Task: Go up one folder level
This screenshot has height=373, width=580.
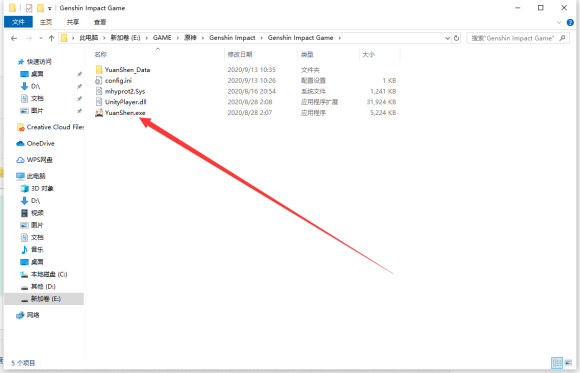Action: (51, 38)
